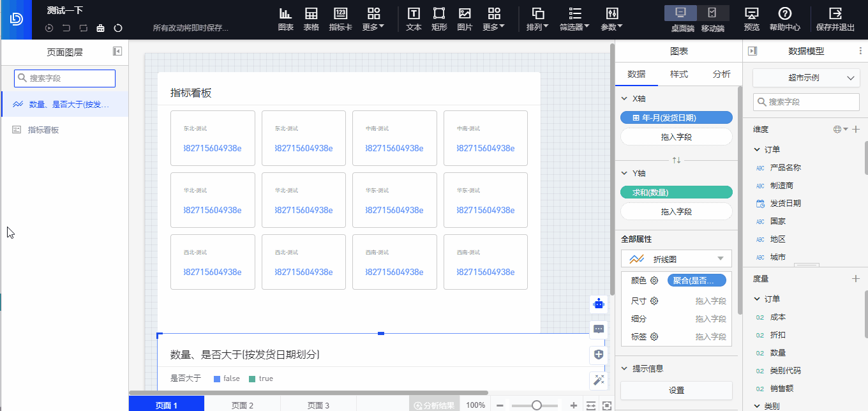Insert a picture using the 图片 icon
868x411 pixels.
[465, 19]
